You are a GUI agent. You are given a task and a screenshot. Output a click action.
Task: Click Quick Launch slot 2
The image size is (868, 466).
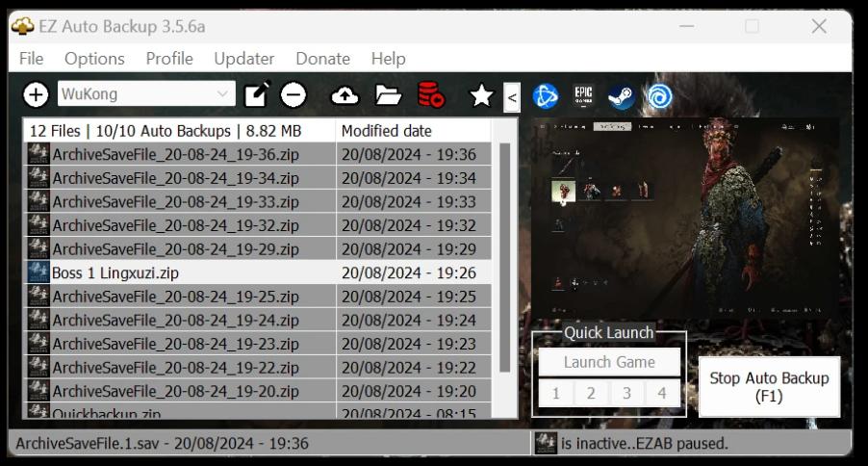coord(591,394)
